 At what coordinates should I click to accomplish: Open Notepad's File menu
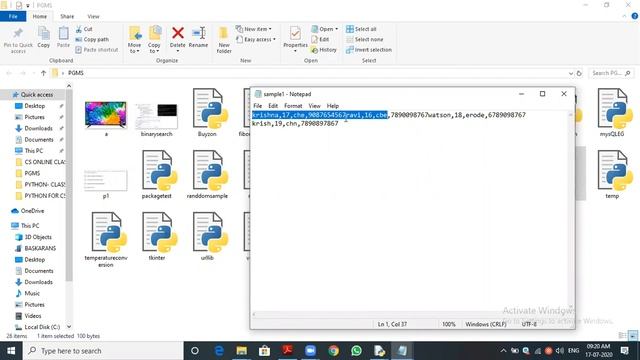coord(258,106)
